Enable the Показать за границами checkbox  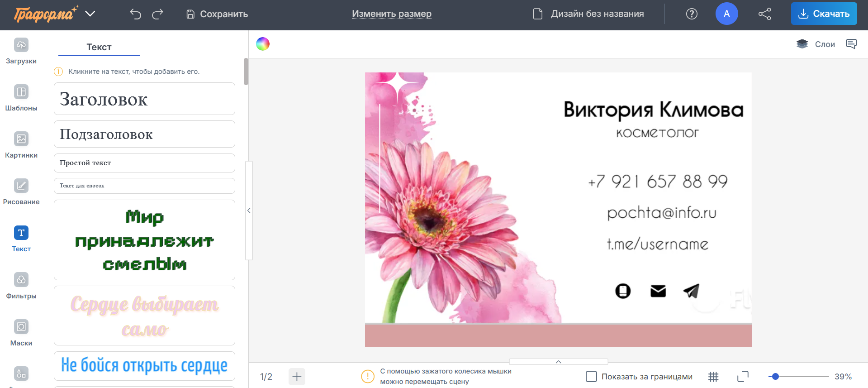click(591, 377)
